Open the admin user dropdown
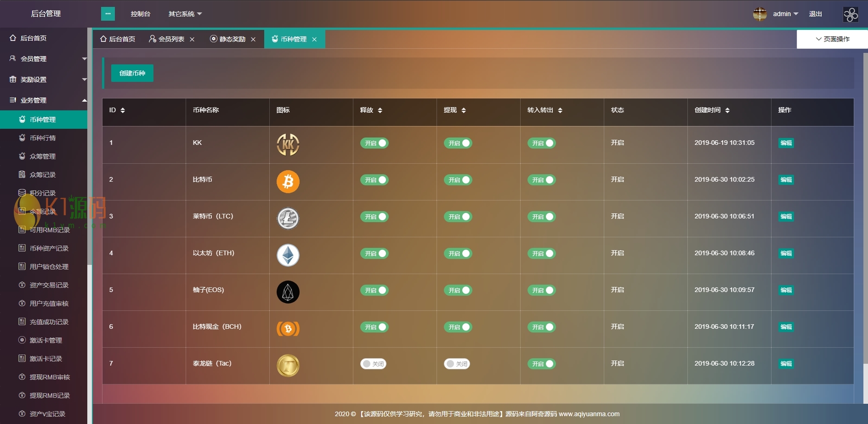This screenshot has width=868, height=424. click(x=786, y=14)
